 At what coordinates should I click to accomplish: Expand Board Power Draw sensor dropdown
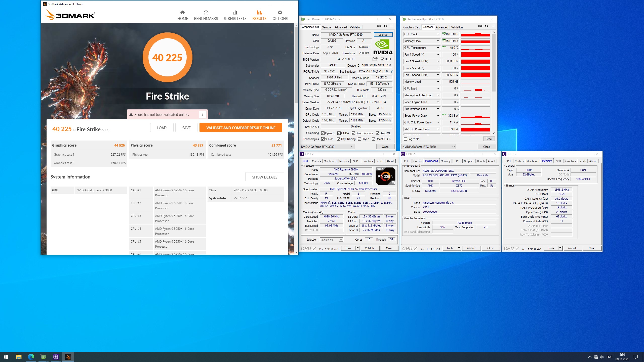(x=438, y=116)
